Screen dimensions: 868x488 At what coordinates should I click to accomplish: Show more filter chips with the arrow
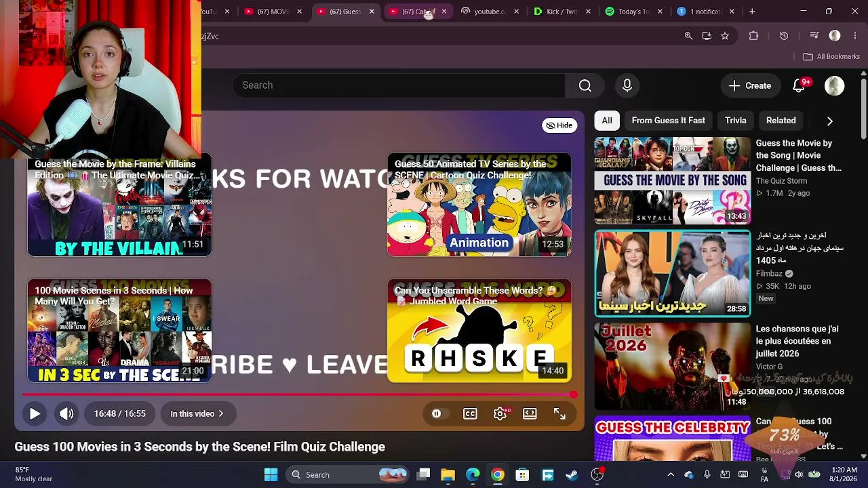click(830, 121)
